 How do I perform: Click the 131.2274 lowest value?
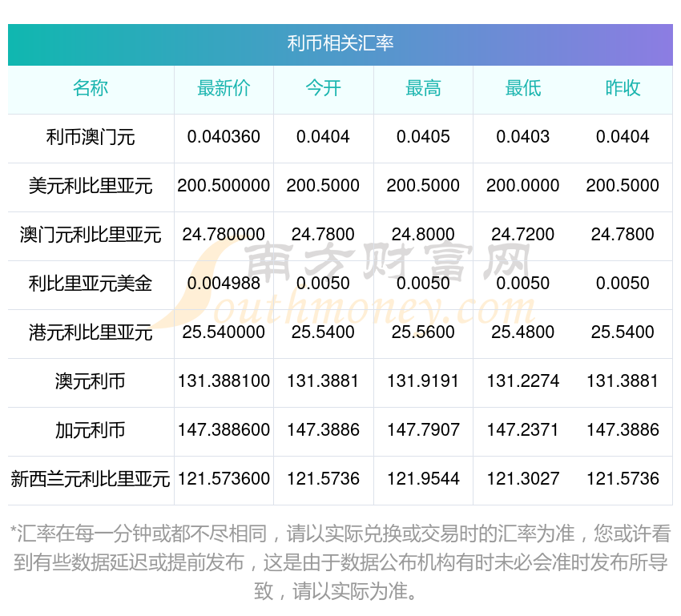[x=523, y=380]
